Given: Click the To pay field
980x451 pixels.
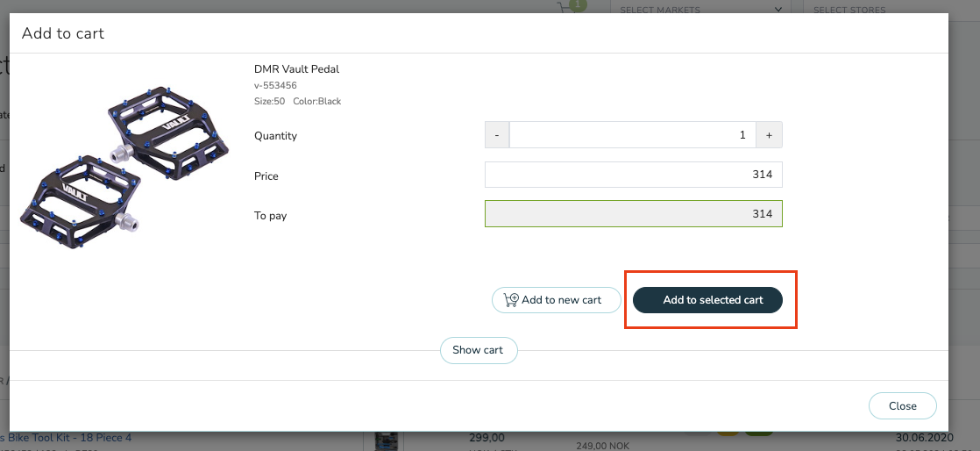Looking at the screenshot, I should pos(633,215).
